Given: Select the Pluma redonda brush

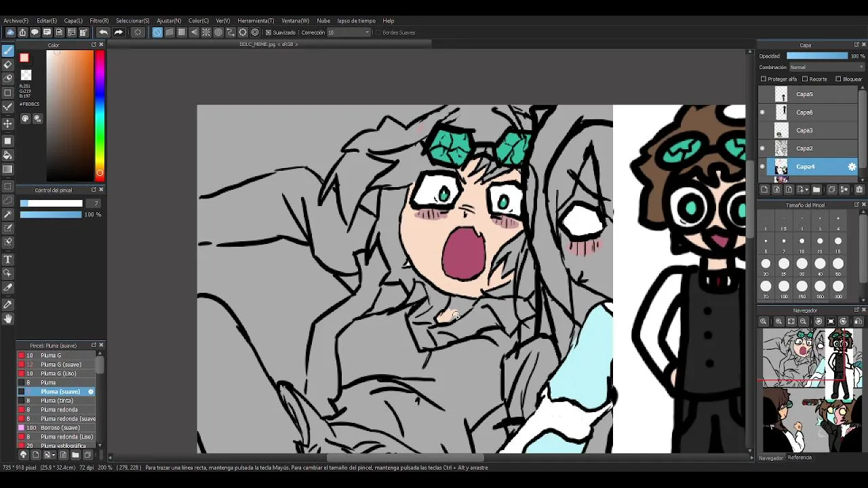Looking at the screenshot, I should (x=57, y=409).
